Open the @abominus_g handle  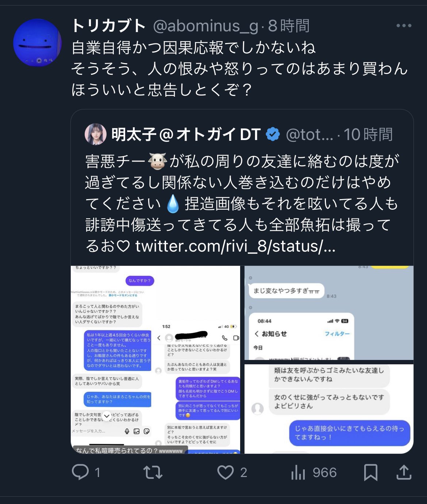click(205, 26)
